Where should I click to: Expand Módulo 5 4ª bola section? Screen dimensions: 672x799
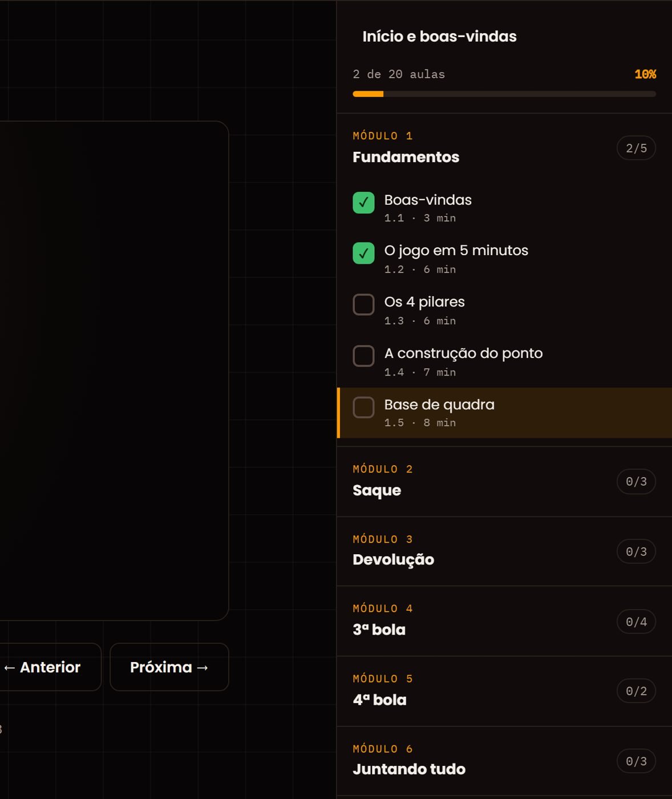coord(504,691)
